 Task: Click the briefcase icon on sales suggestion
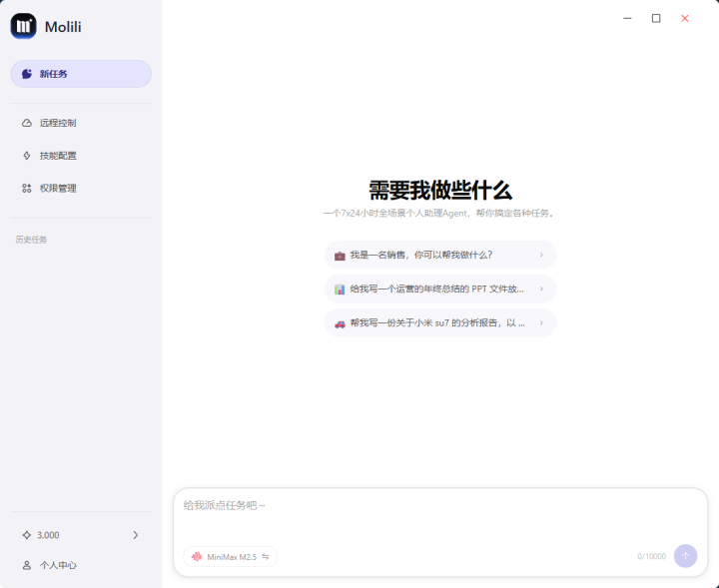point(340,255)
